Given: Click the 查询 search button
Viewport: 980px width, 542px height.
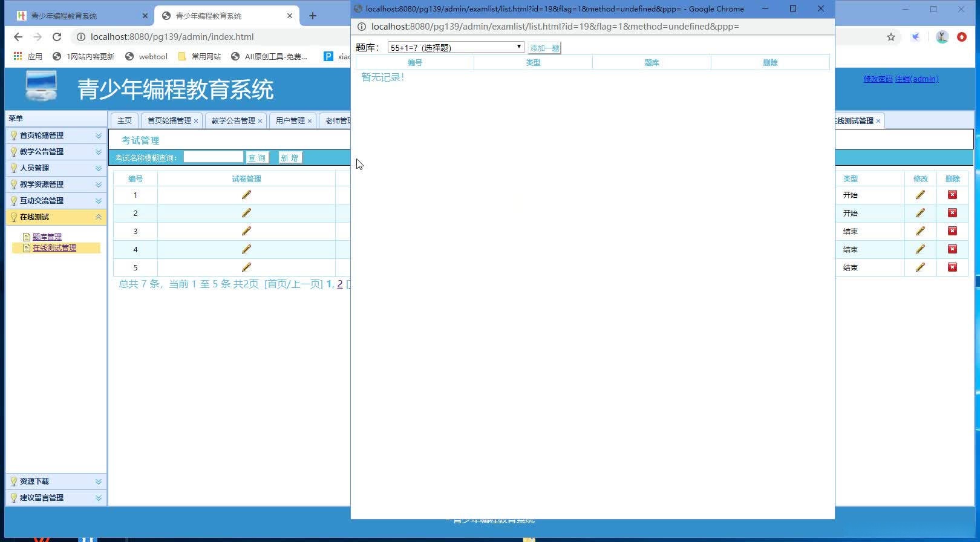Looking at the screenshot, I should point(257,158).
